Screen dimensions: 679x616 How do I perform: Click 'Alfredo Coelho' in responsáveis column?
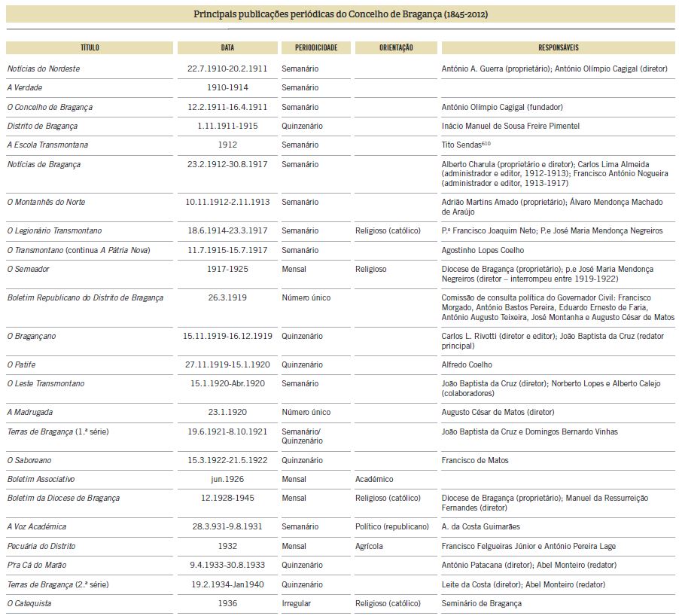(x=467, y=364)
